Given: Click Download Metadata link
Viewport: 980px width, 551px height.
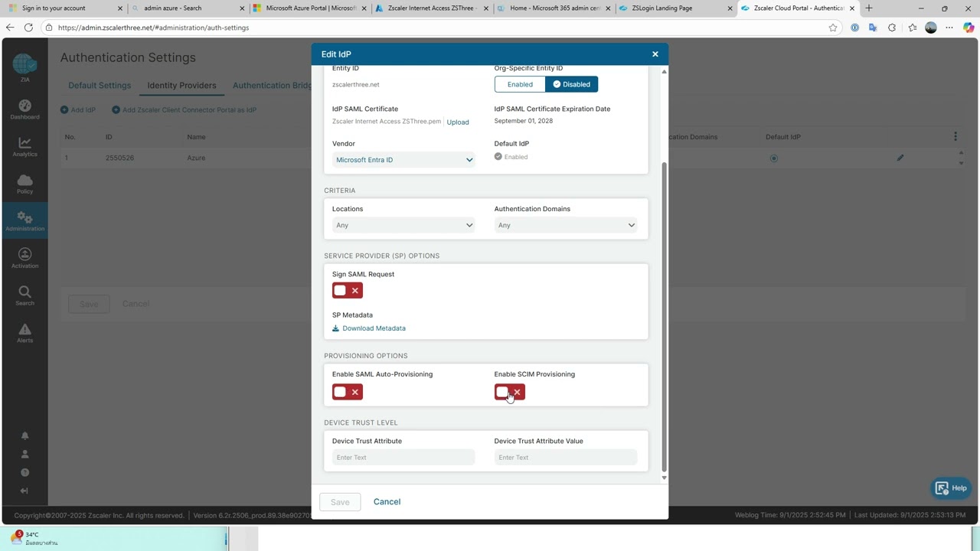Looking at the screenshot, I should tap(369, 328).
